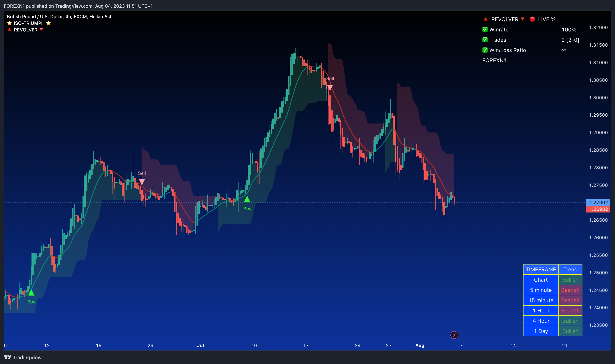Click the green checkmark beside Win/Loss Ratio

tap(485, 50)
